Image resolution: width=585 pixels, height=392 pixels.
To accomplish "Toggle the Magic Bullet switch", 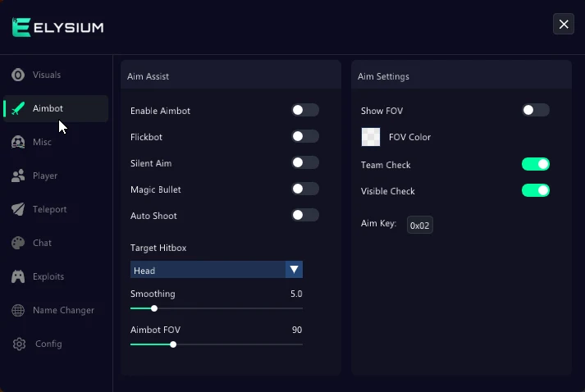I will coord(305,189).
